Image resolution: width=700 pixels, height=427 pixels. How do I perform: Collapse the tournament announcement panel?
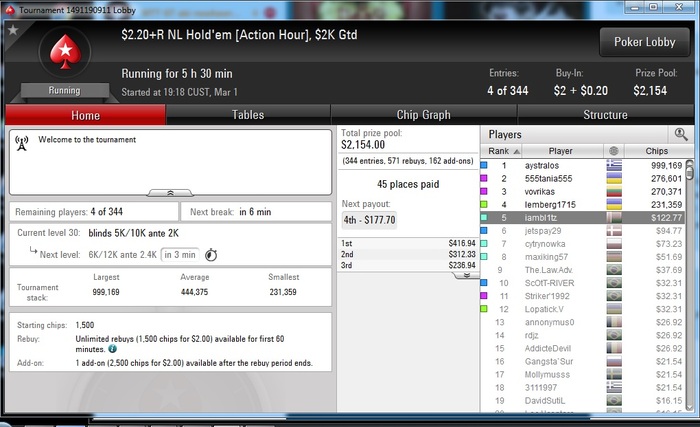pos(170,193)
